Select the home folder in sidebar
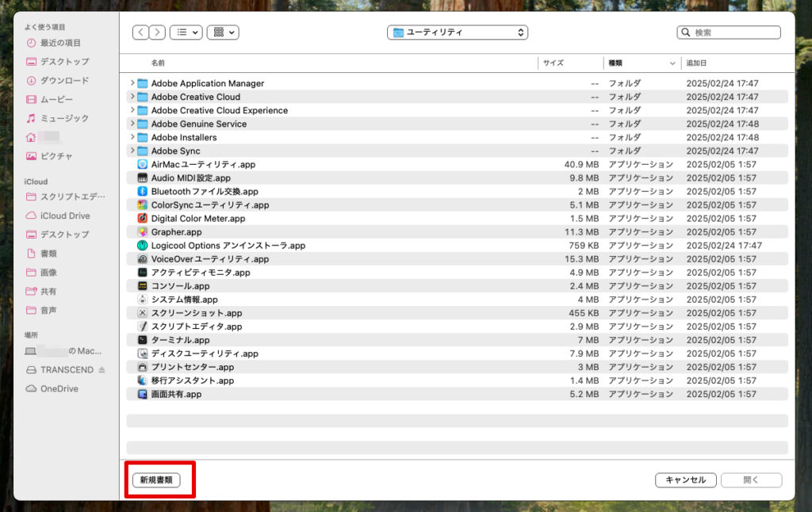The height and width of the screenshot is (512, 812). (44, 137)
